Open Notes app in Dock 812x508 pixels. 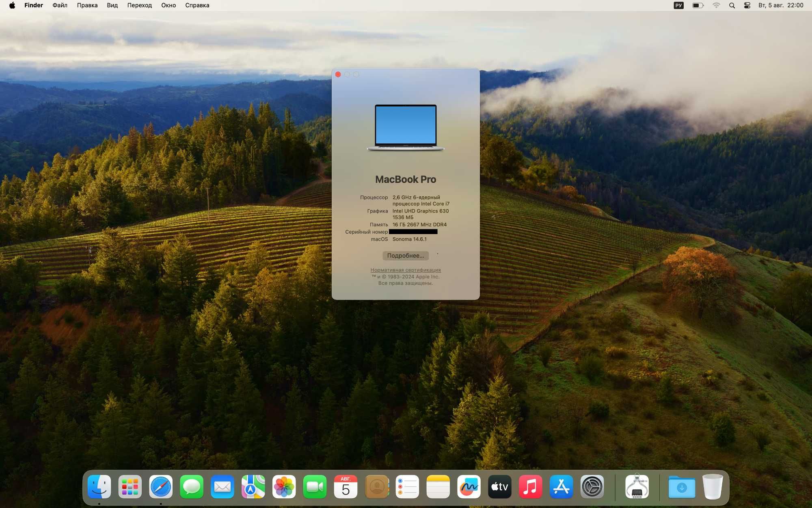click(438, 486)
